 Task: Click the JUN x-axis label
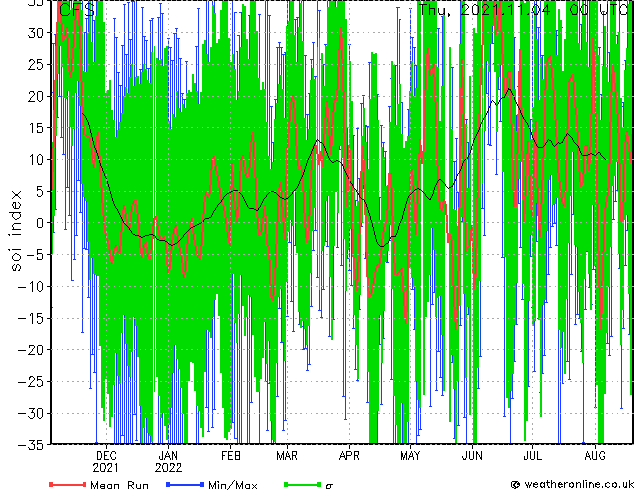(x=472, y=456)
